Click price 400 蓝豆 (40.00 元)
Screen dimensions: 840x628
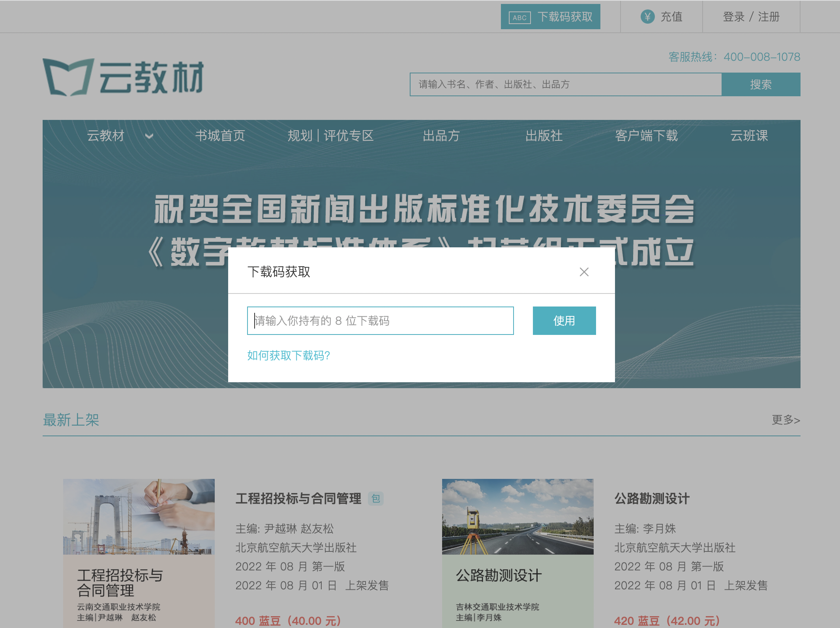[288, 621]
